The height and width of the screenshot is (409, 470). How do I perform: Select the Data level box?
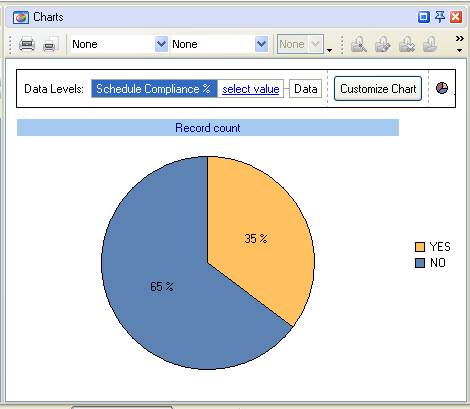point(306,89)
